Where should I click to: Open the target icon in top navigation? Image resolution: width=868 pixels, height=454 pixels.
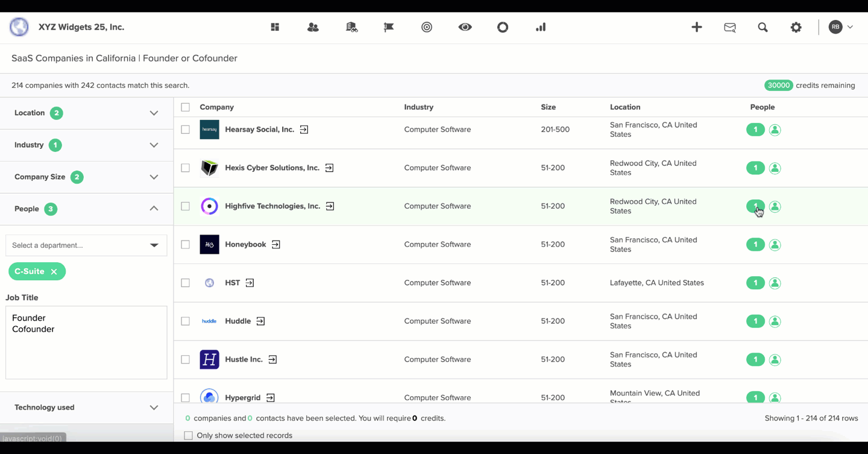coord(427,27)
